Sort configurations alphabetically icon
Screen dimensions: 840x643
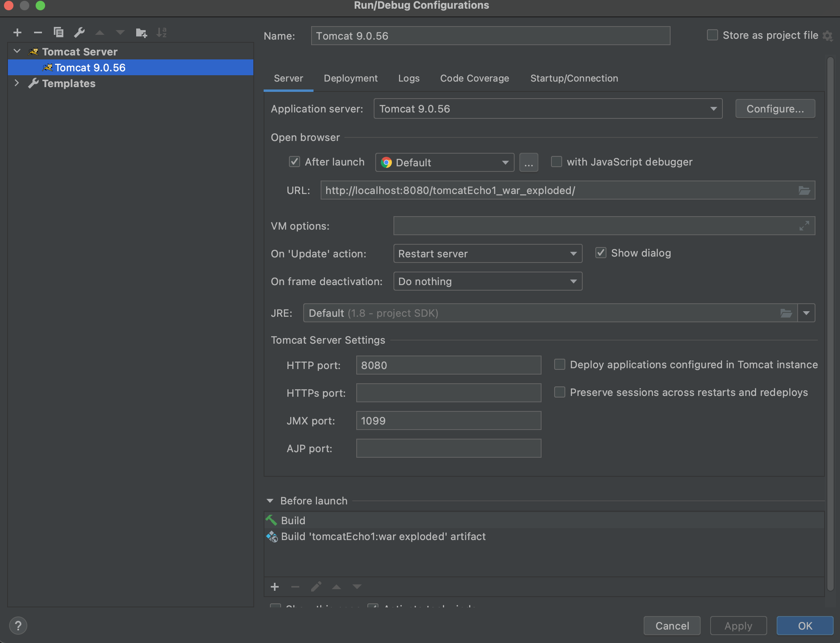(162, 32)
